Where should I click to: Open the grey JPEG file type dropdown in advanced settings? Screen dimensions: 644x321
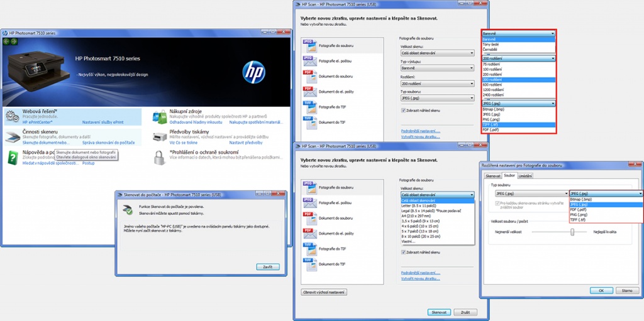[532, 193]
